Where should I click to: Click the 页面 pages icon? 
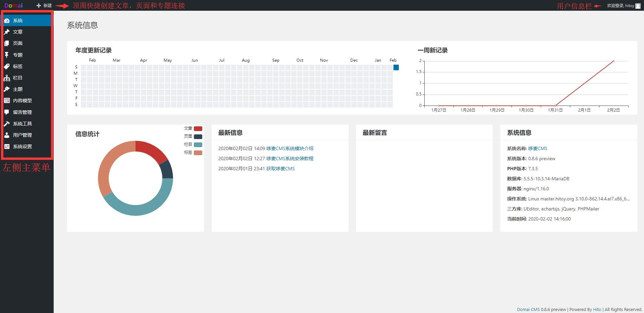[7, 43]
